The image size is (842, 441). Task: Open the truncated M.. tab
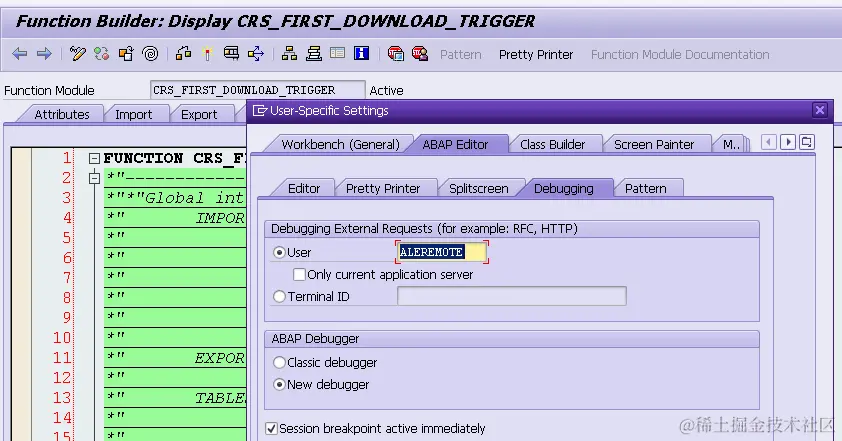pos(731,144)
